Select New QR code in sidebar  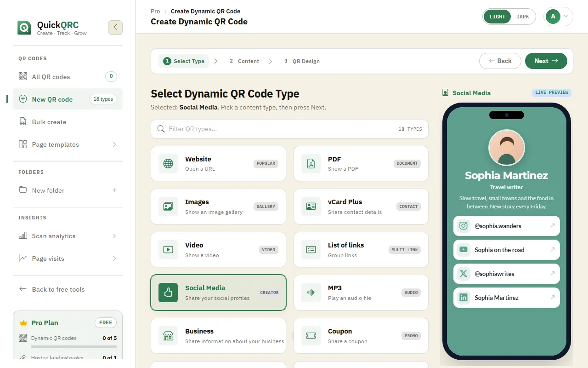tap(68, 99)
